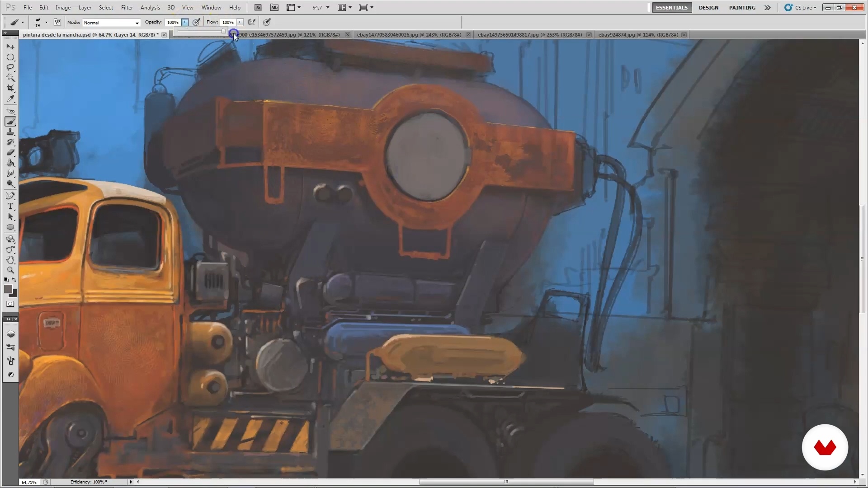The height and width of the screenshot is (488, 868).
Task: Toggle the Brush panel button
Action: point(57,22)
